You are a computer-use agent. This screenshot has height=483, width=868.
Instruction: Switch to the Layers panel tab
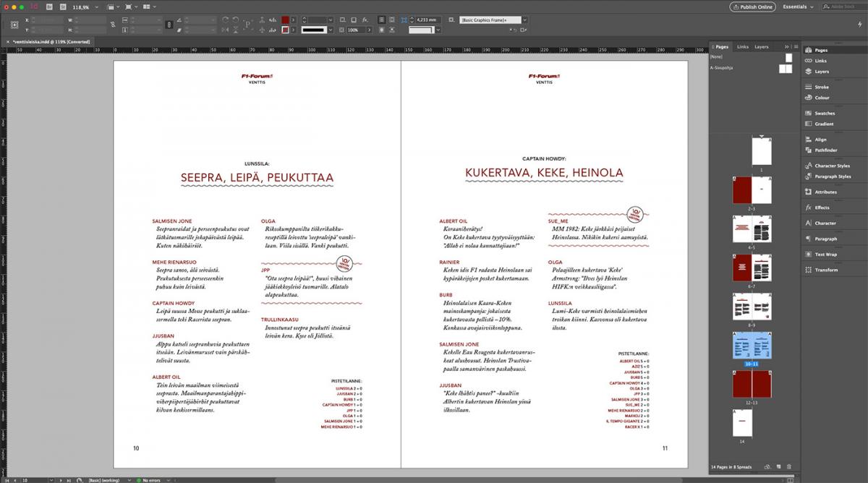pos(762,46)
